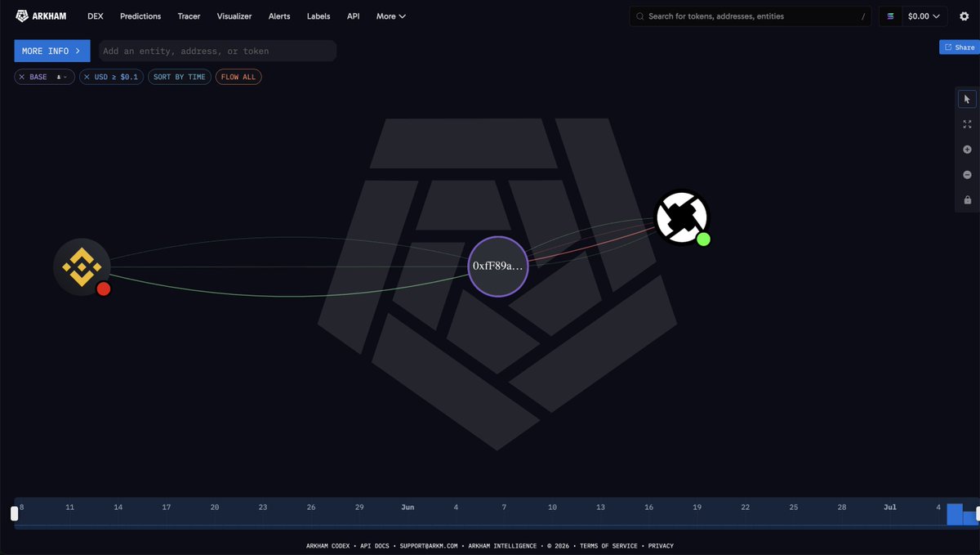Open the DEX page

click(x=96, y=16)
